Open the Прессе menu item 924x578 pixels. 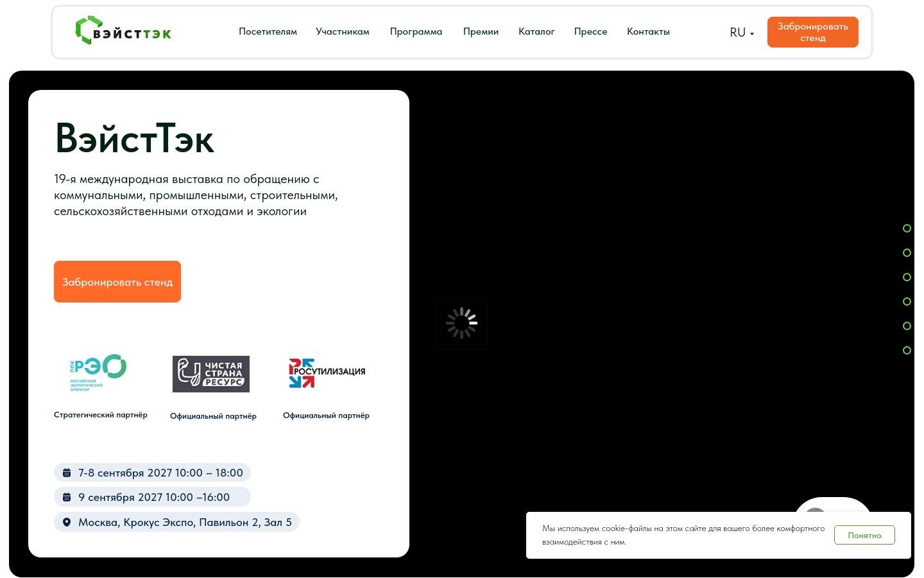[590, 31]
